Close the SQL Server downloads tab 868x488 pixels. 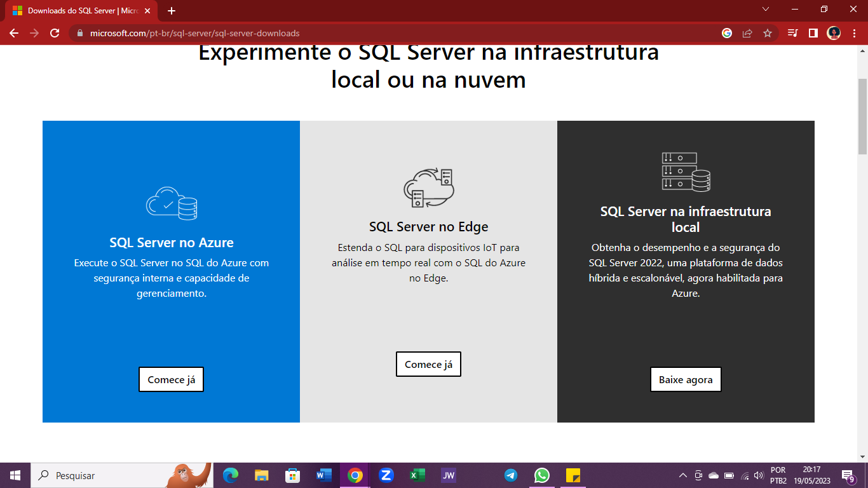147,11
